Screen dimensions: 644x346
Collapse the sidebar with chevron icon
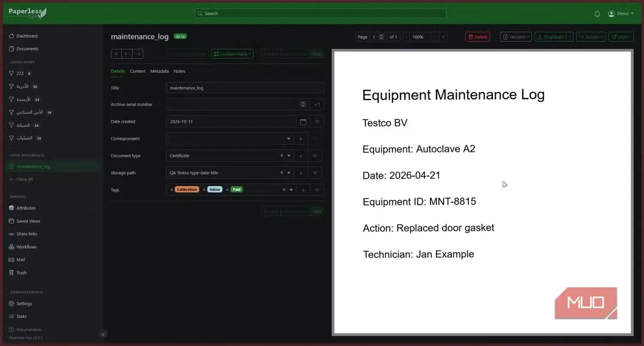(x=103, y=334)
